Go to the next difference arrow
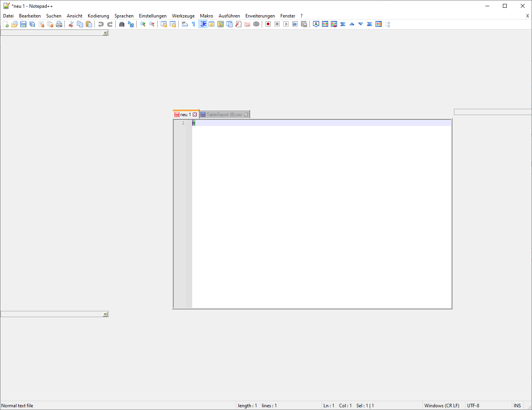532x410 pixels. (x=361, y=24)
